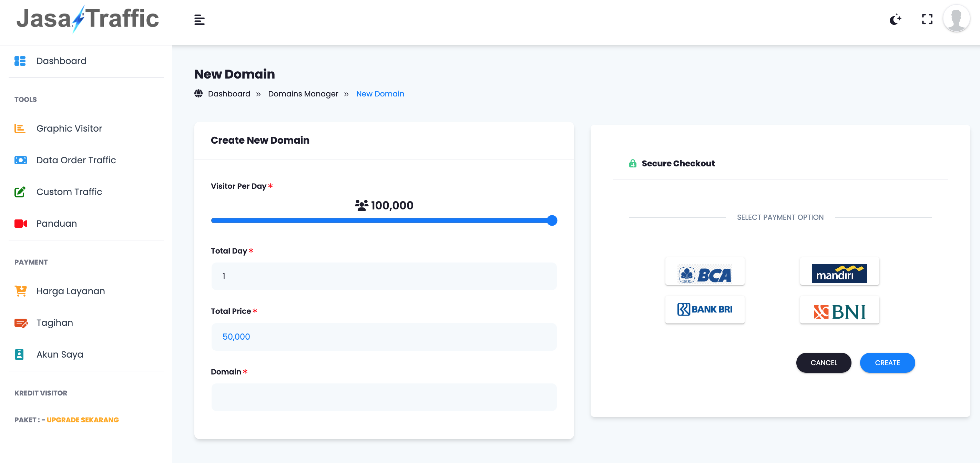Image resolution: width=980 pixels, height=463 pixels.
Task: Click the UPGRADE SEKARANG link
Action: tap(83, 420)
